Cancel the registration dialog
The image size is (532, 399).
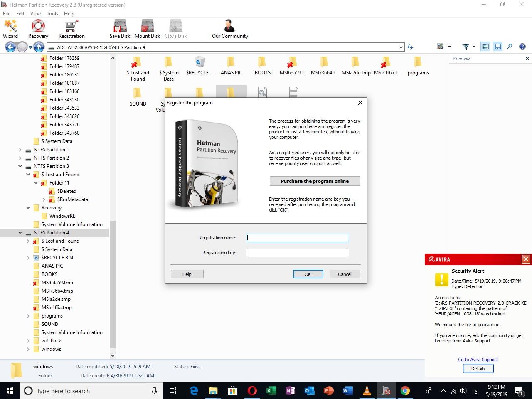[x=345, y=274]
